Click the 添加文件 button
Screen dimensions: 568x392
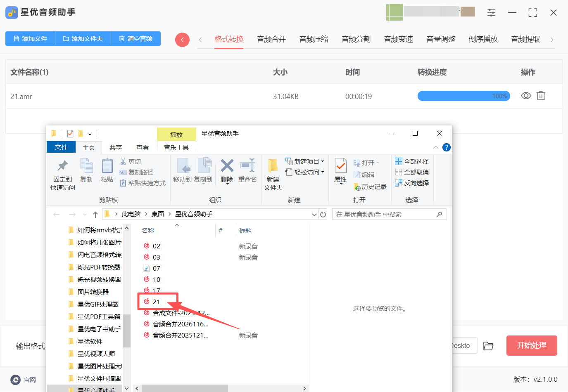(30, 39)
